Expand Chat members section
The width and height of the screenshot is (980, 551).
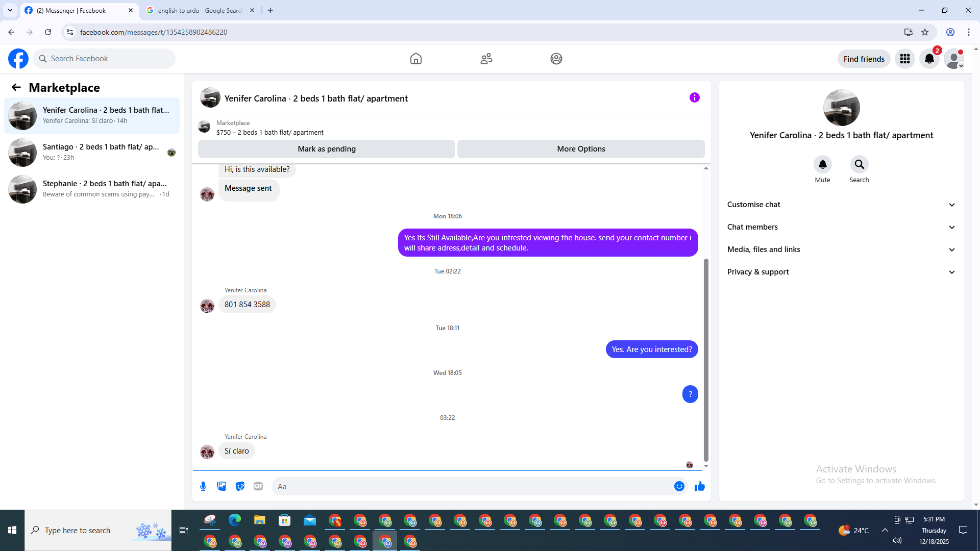click(x=841, y=227)
